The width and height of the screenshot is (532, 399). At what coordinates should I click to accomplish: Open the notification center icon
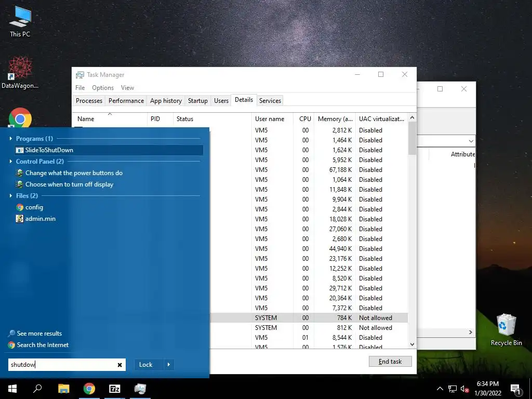pos(515,389)
